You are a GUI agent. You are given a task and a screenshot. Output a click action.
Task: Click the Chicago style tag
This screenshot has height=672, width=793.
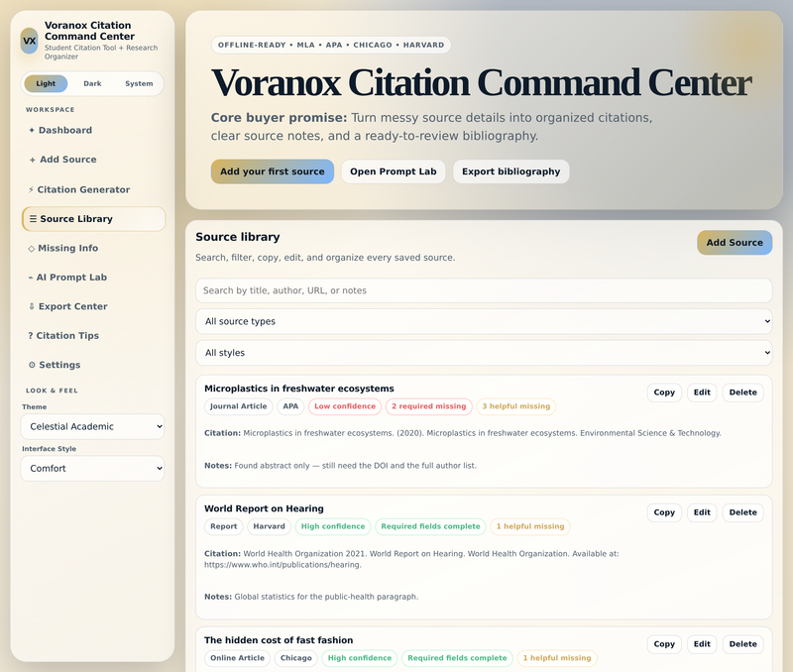coord(295,658)
